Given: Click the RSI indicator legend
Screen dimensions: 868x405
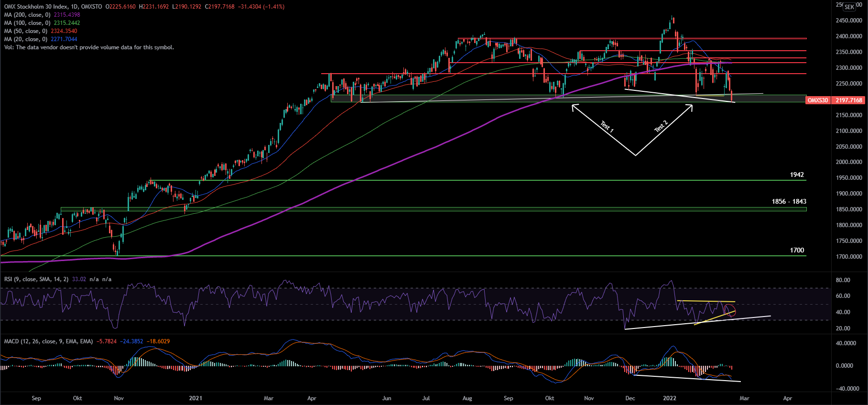Looking at the screenshot, I should pos(36,279).
